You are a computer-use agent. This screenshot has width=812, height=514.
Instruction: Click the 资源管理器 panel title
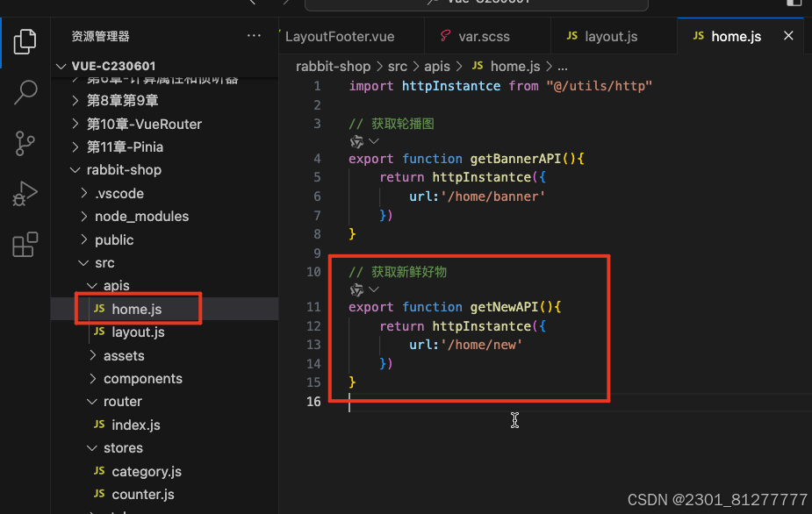[x=100, y=36]
